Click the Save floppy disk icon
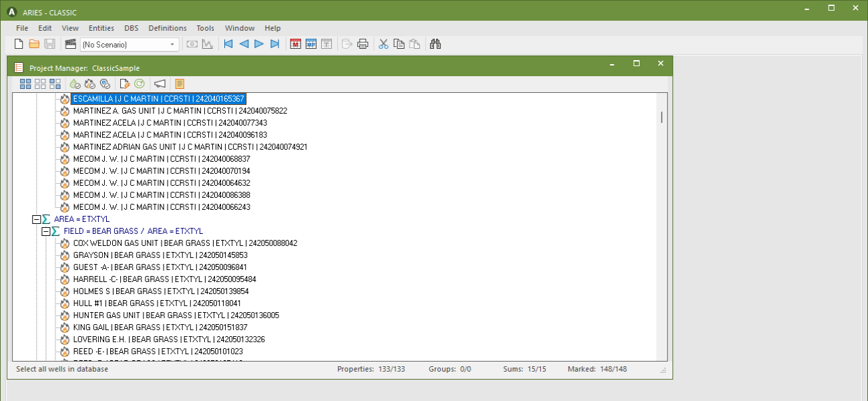Image resolution: width=868 pixels, height=401 pixels. click(49, 44)
